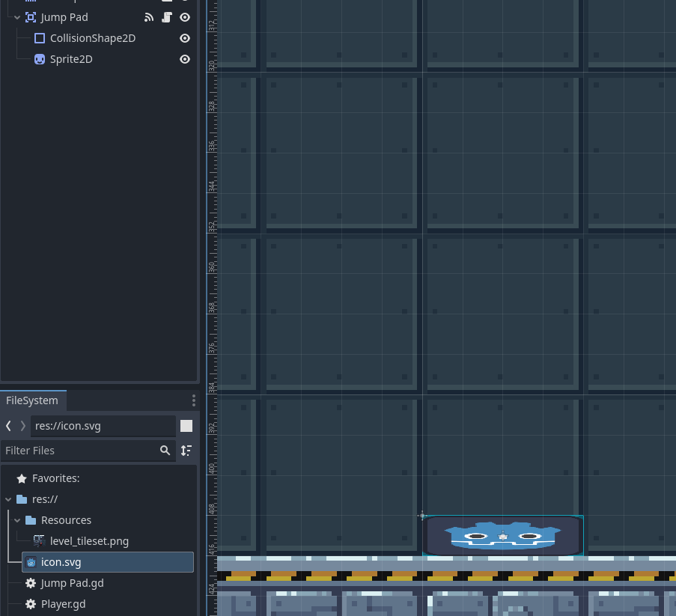Screen dimensions: 676x616
Task: Open the file sort options button
Action: 186,451
